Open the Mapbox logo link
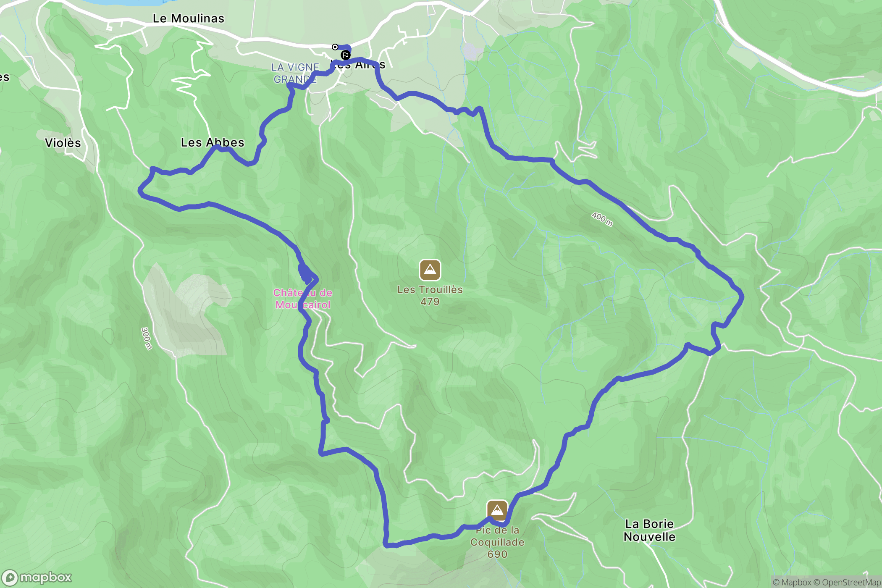Viewport: 882px width, 588px height. pyautogui.click(x=37, y=578)
